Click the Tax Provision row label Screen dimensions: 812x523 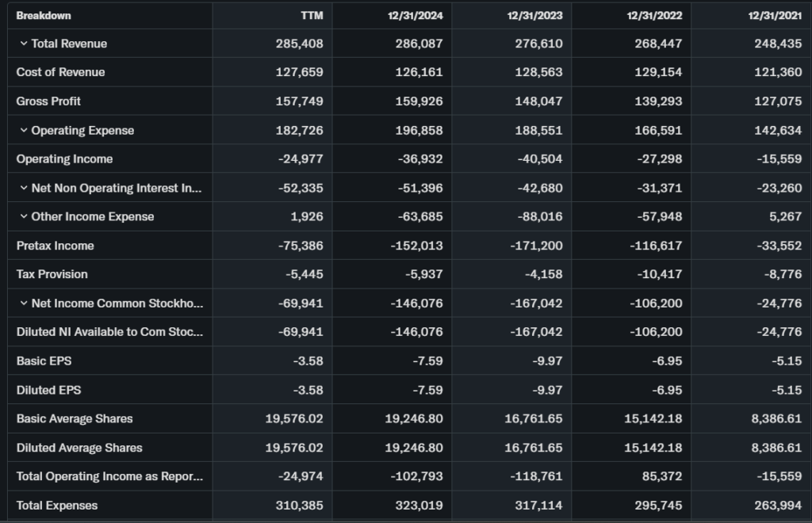[52, 274]
